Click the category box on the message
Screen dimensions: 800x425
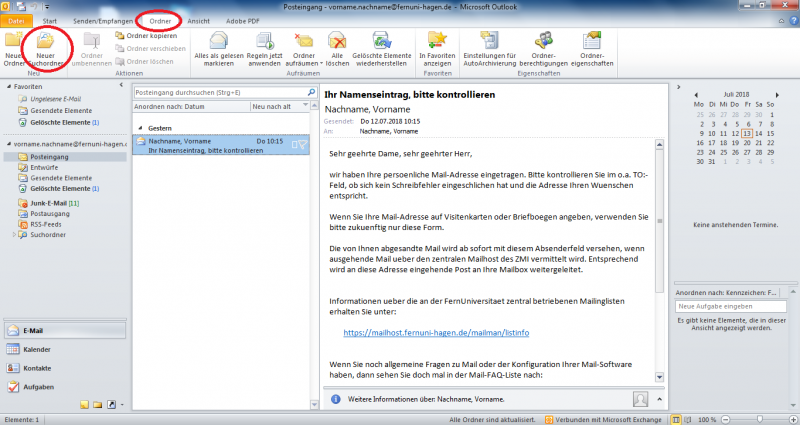pyautogui.click(x=294, y=145)
